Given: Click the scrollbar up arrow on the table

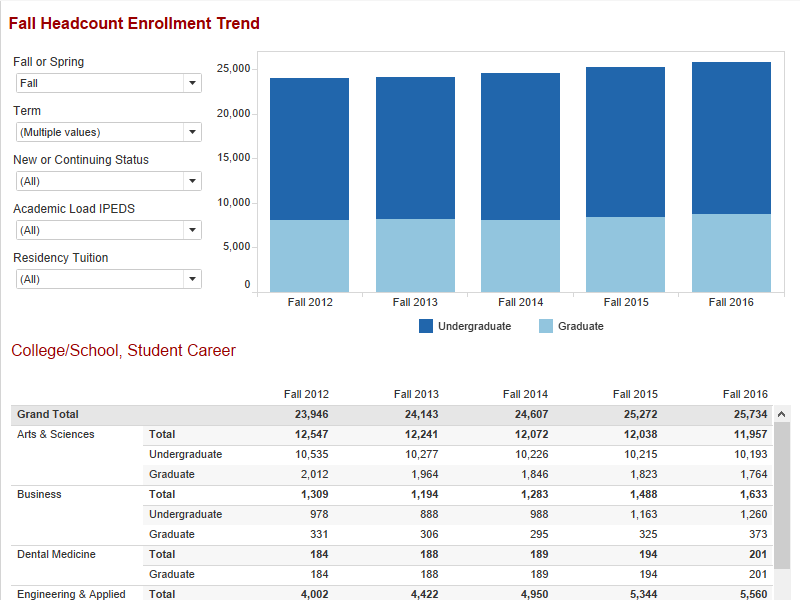Looking at the screenshot, I should point(781,413).
